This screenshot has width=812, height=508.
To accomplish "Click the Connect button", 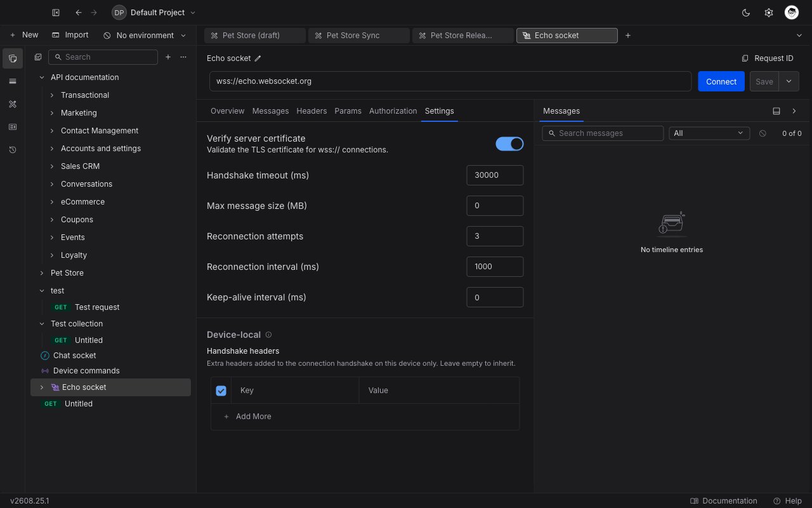I will click(721, 81).
